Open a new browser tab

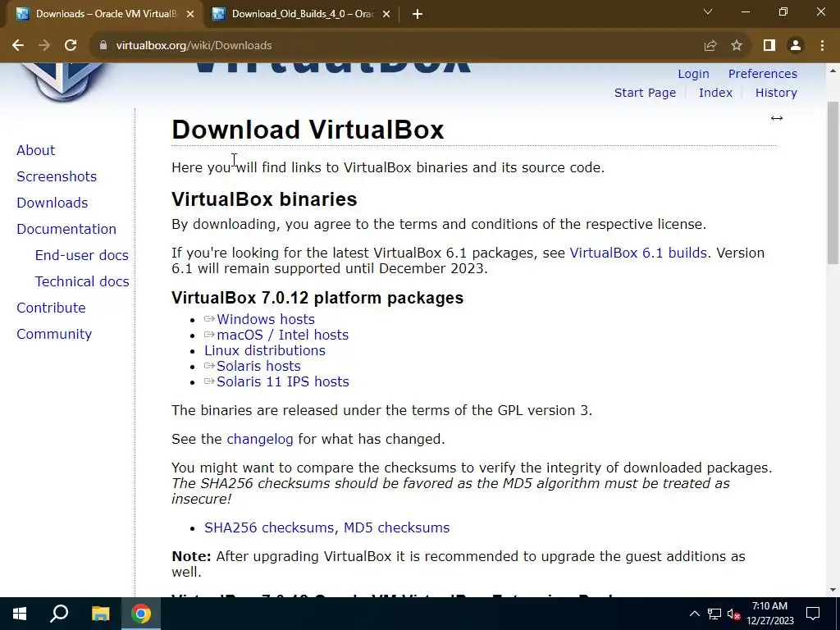click(418, 14)
